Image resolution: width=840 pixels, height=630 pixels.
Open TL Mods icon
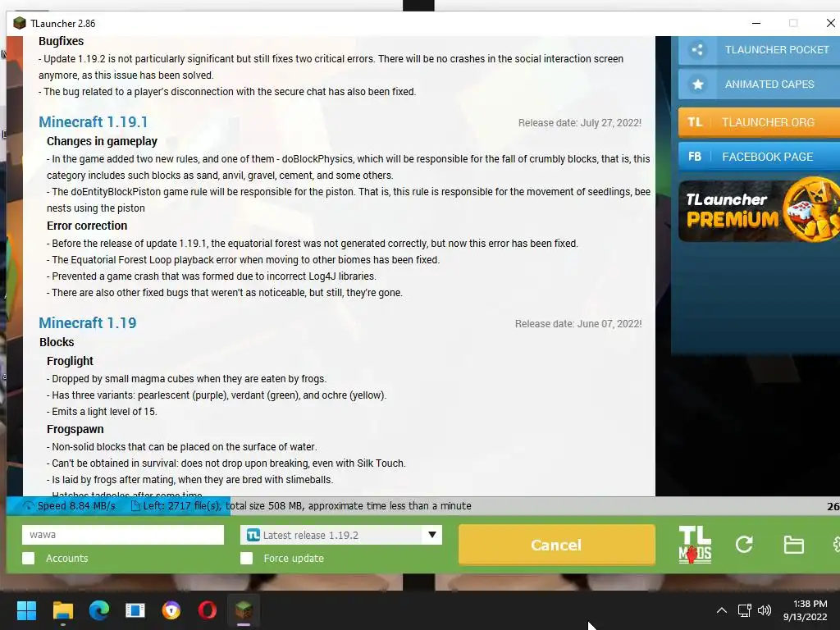coord(695,545)
